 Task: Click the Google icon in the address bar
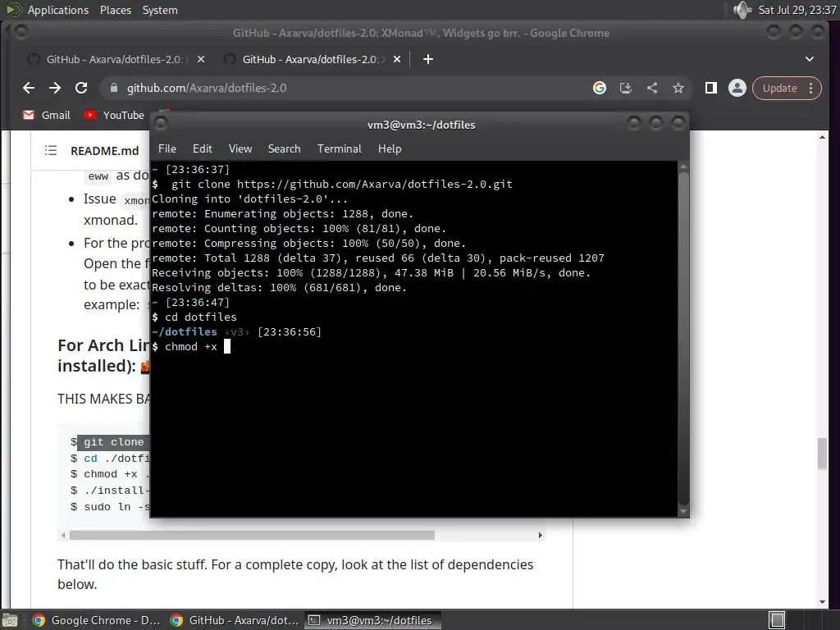600,88
